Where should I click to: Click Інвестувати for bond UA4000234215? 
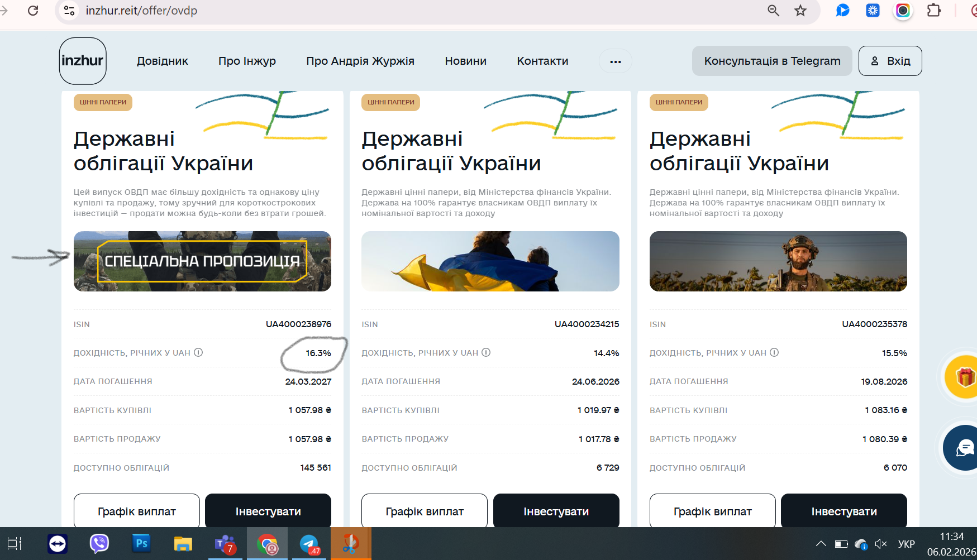point(556,510)
